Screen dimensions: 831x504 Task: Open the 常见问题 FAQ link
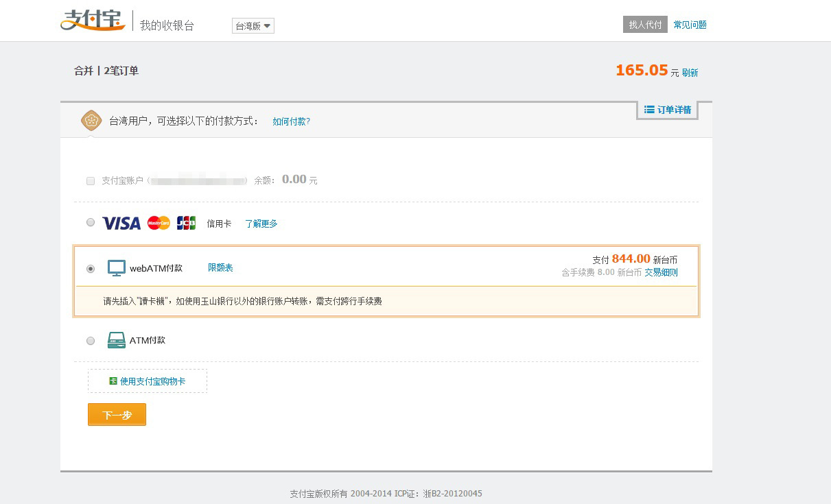pyautogui.click(x=690, y=25)
